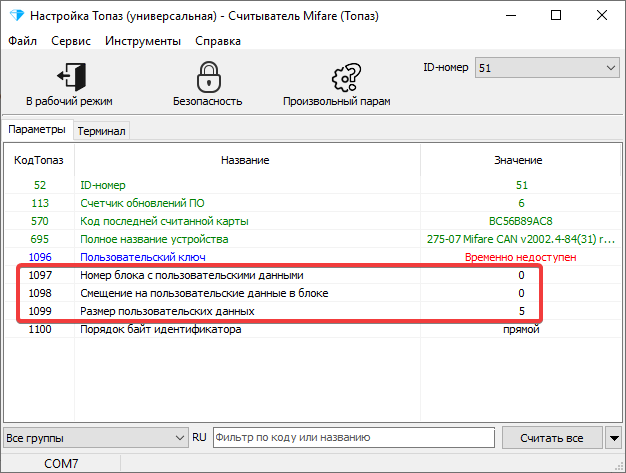Click code cell '570'

pos(40,221)
